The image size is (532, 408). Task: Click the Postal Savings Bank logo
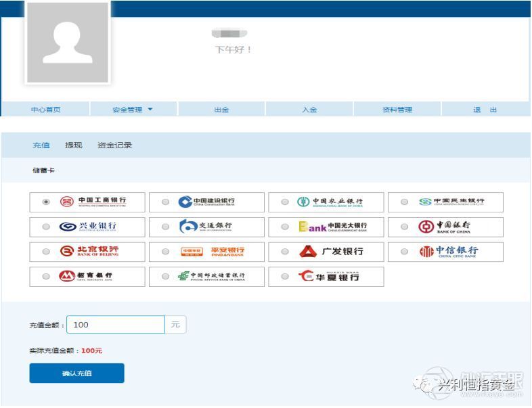[211, 276]
